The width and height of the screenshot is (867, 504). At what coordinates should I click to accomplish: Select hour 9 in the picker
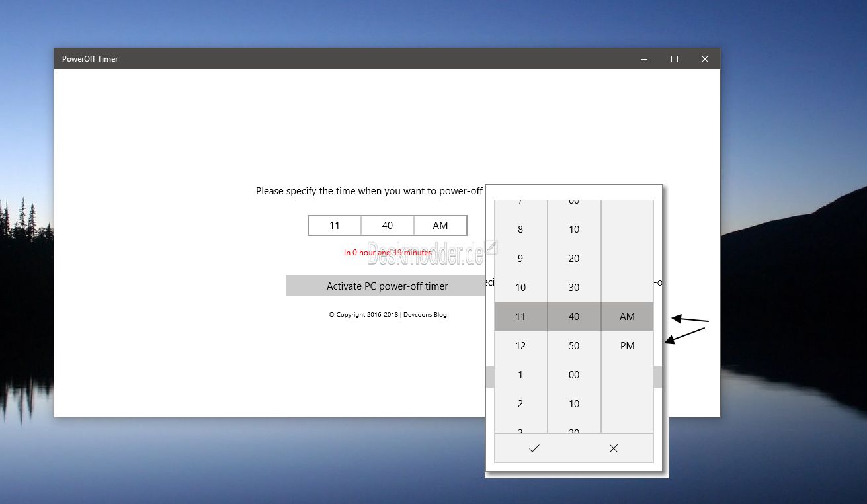[520, 259]
